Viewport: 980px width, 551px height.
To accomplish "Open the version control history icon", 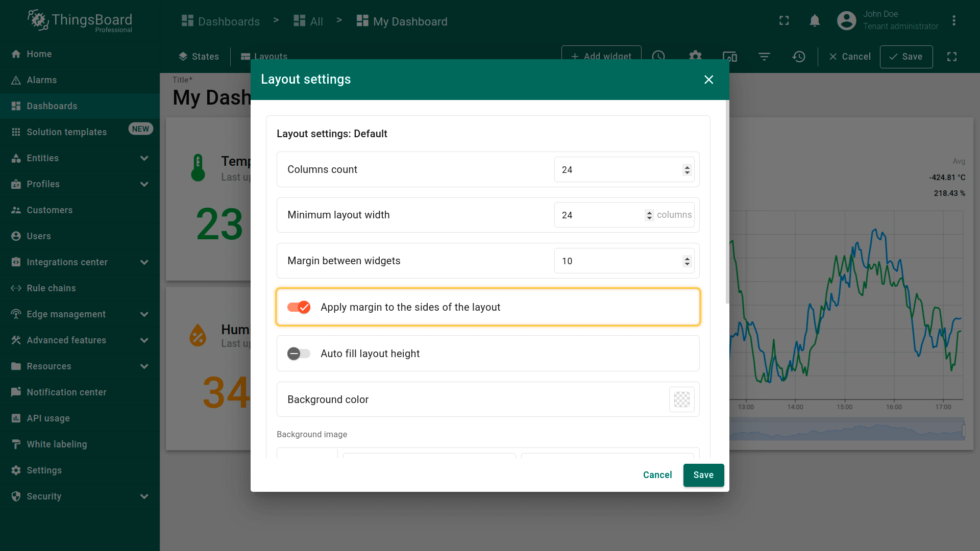I will point(799,57).
